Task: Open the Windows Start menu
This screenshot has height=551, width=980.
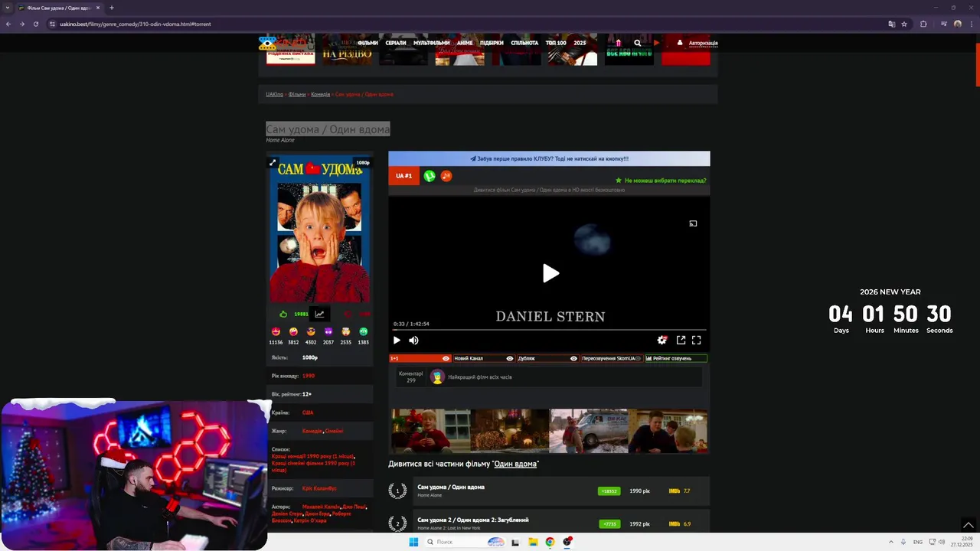Action: click(x=413, y=542)
